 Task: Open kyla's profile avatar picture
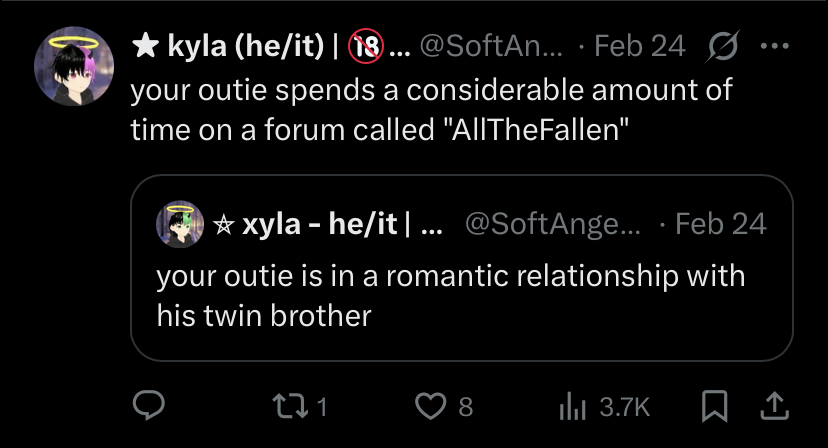pyautogui.click(x=71, y=68)
